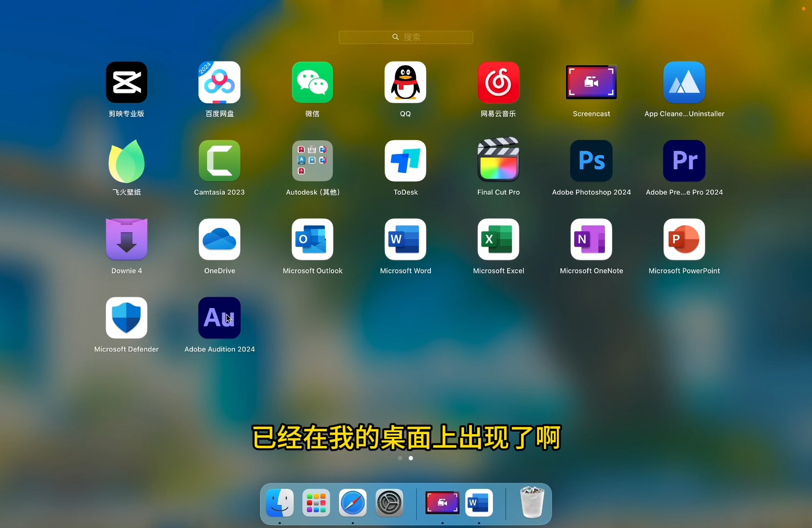The image size is (812, 528).
Task: Open OneDrive app
Action: tap(219, 239)
